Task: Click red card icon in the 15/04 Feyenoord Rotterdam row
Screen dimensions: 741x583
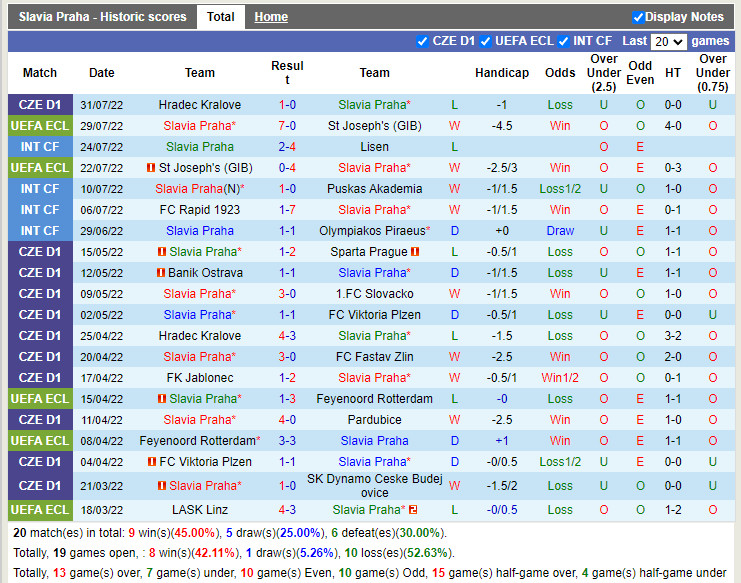Action: coord(162,399)
